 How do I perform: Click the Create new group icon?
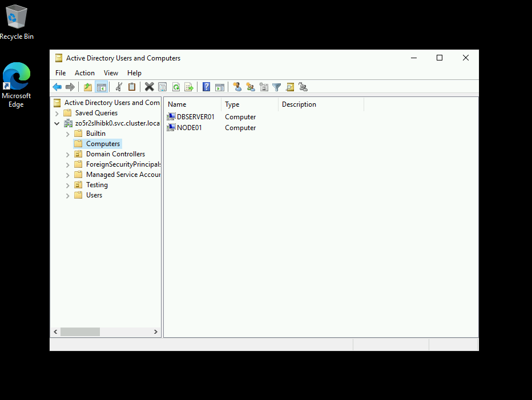[x=251, y=87]
